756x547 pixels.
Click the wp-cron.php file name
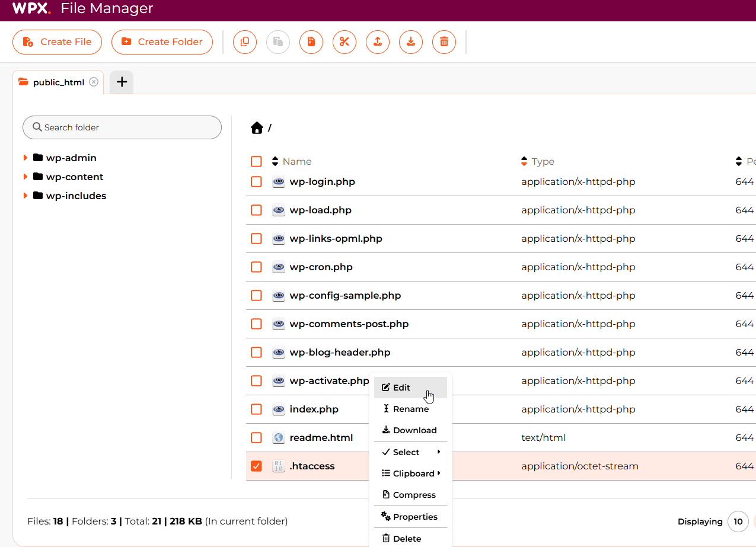pyautogui.click(x=321, y=267)
